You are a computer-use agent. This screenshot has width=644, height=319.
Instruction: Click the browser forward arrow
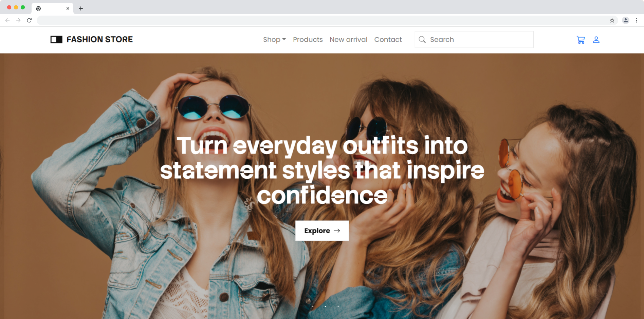(x=18, y=20)
